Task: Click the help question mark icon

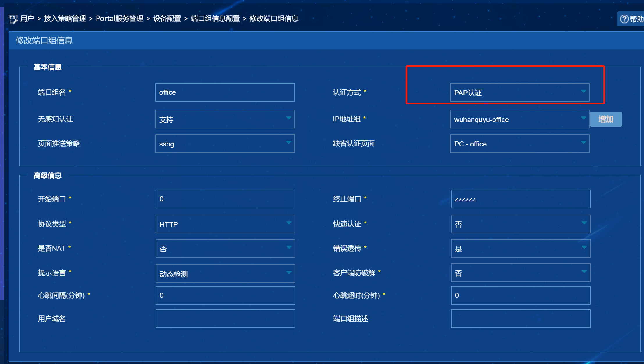Action: click(624, 19)
